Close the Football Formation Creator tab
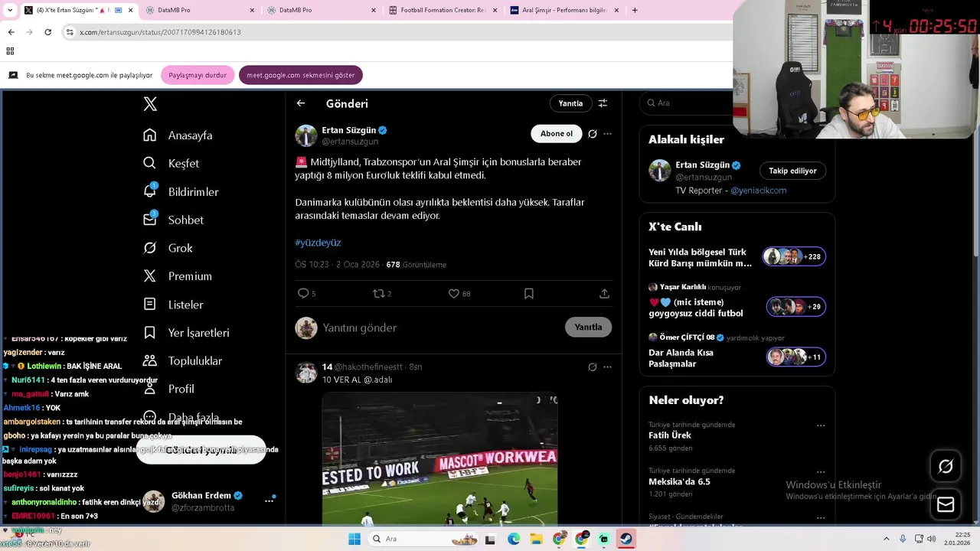The height and width of the screenshot is (551, 980). [495, 10]
